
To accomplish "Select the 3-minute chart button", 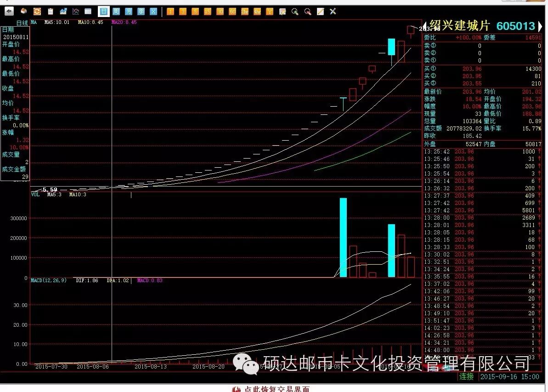I will 183,11.
